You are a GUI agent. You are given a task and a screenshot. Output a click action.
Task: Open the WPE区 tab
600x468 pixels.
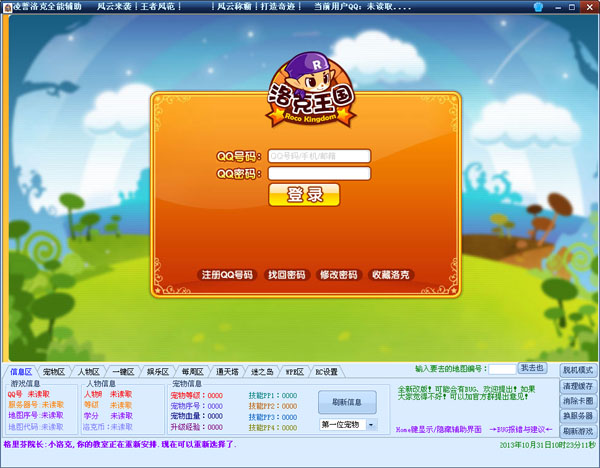click(295, 372)
